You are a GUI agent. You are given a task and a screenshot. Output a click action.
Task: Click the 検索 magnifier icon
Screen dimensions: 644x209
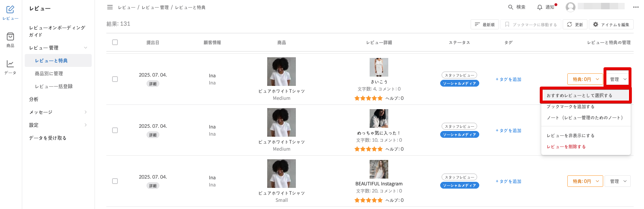coord(511,7)
